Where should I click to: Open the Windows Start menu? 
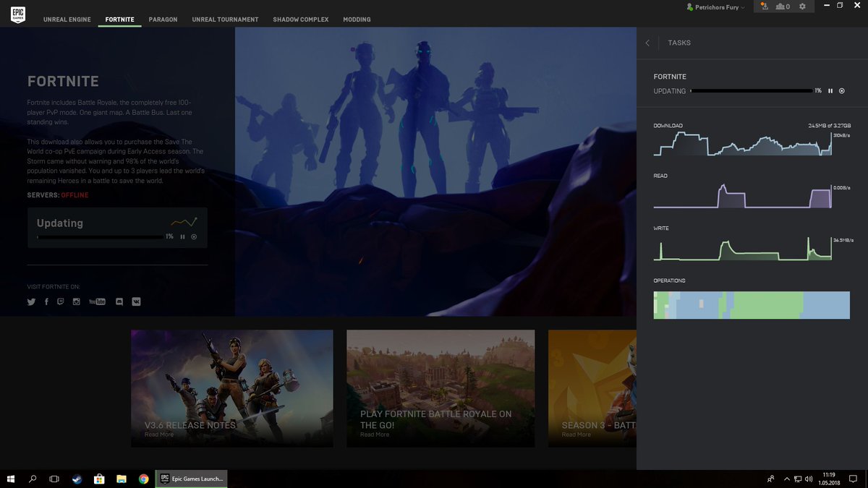pyautogui.click(x=12, y=479)
